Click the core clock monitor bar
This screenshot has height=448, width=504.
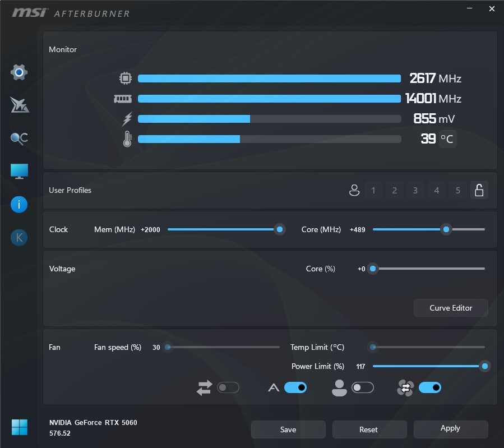269,78
